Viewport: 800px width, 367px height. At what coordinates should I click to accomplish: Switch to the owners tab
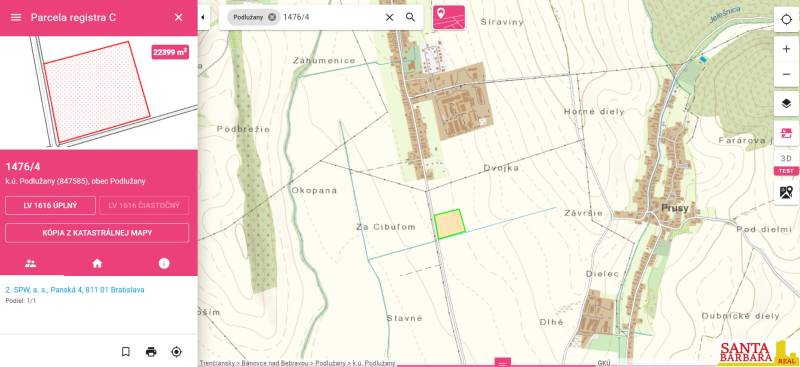31,263
